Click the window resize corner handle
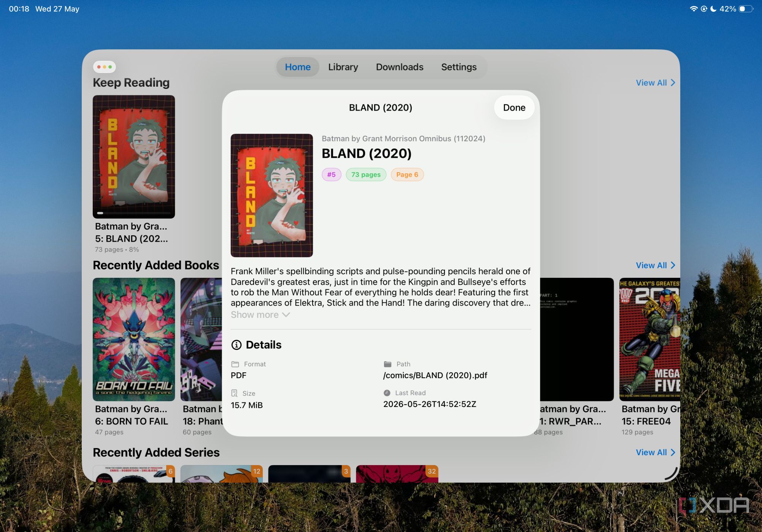762x532 pixels. coord(672,473)
